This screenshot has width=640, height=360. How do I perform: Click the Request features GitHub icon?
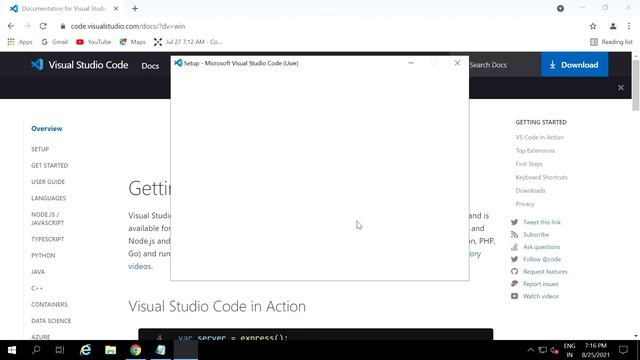point(514,271)
